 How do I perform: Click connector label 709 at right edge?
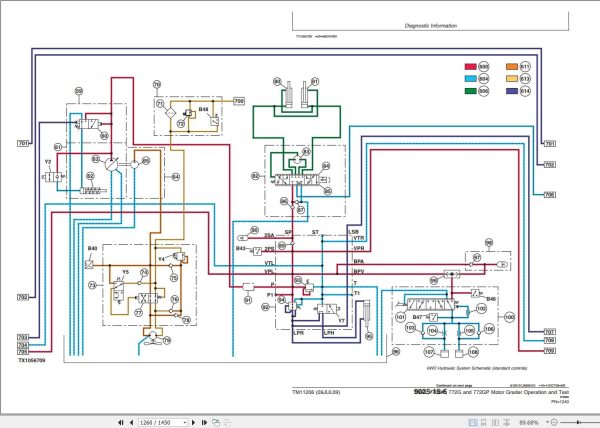pos(549,350)
